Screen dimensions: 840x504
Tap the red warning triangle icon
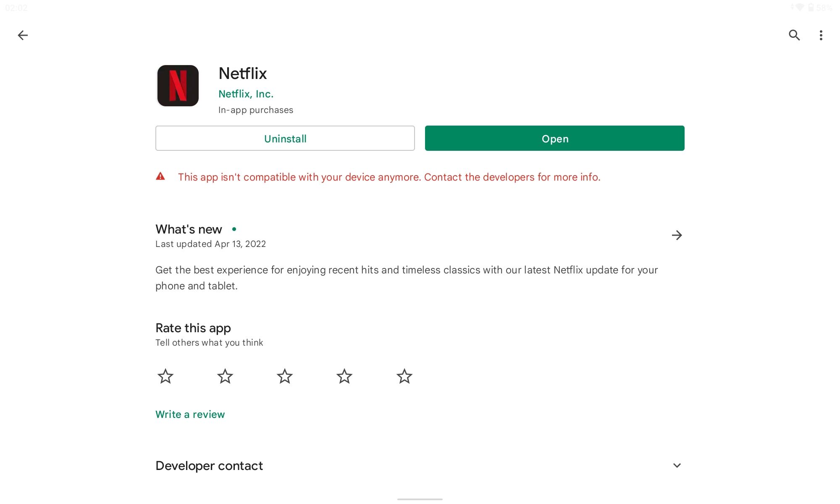point(160,176)
